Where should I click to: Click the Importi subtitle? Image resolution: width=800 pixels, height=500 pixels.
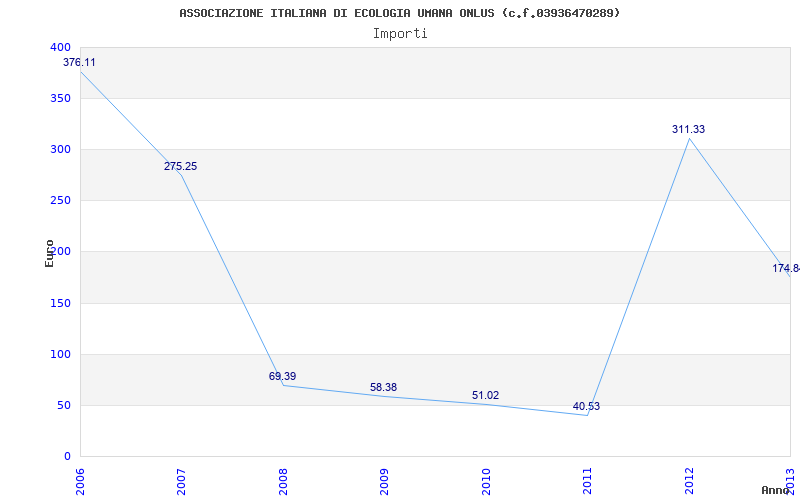[x=400, y=34]
